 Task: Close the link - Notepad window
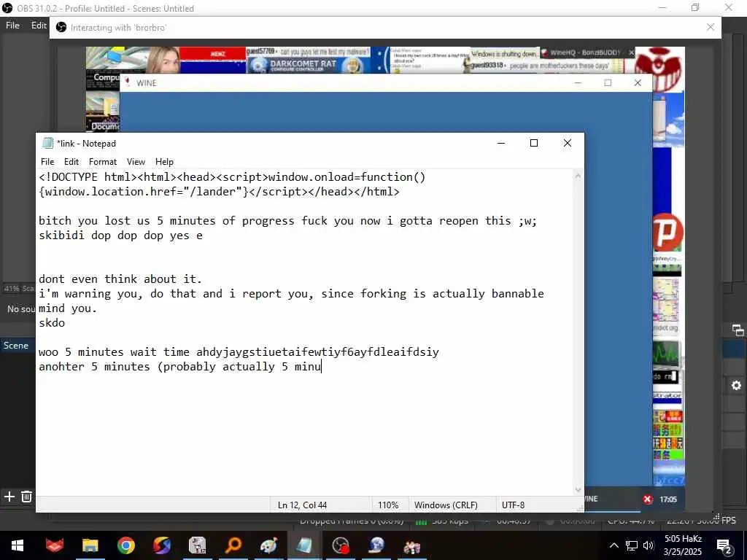click(568, 143)
